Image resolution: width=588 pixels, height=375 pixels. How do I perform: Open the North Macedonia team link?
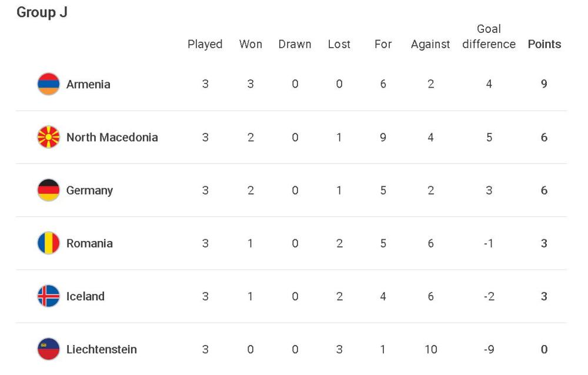[112, 137]
